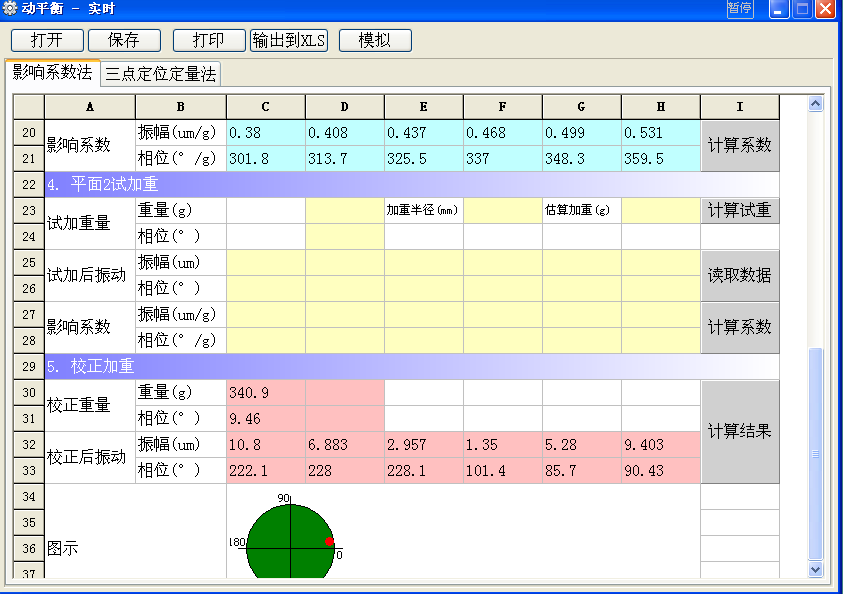This screenshot has height=594, width=843.
Task: Select column I header
Action: pos(740,107)
